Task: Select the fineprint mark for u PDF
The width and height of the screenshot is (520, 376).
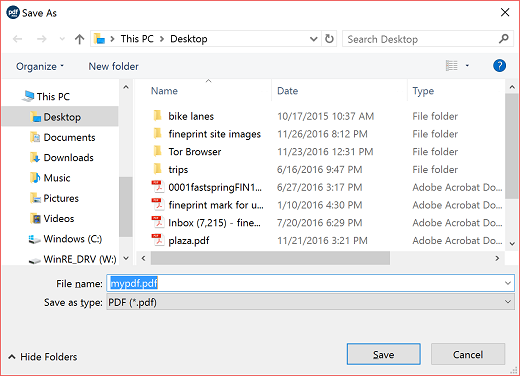Action: [216, 205]
